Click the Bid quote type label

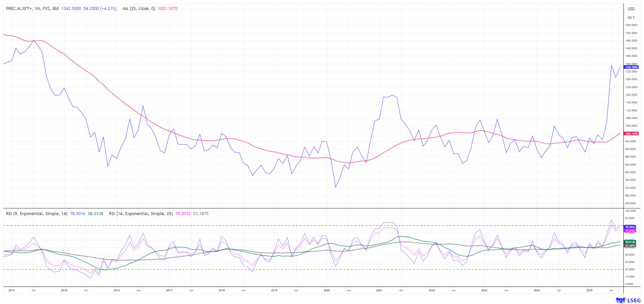pyautogui.click(x=55, y=9)
